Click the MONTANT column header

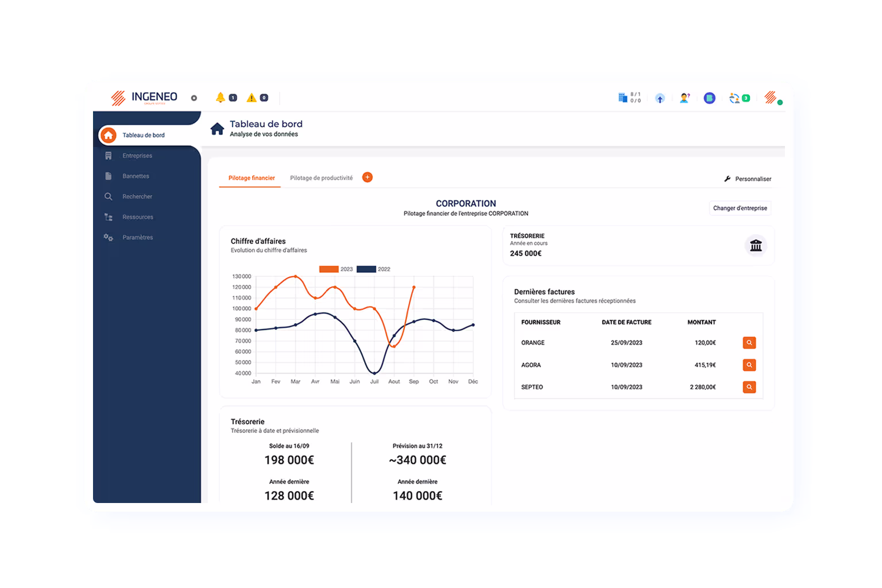pos(702,323)
